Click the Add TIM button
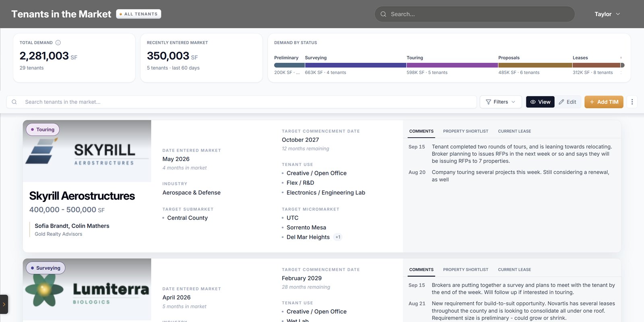 pyautogui.click(x=604, y=102)
